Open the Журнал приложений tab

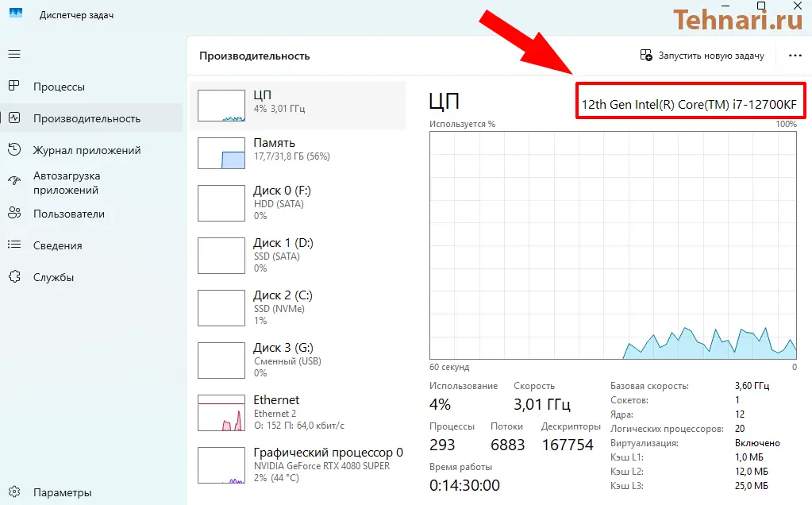(91, 150)
